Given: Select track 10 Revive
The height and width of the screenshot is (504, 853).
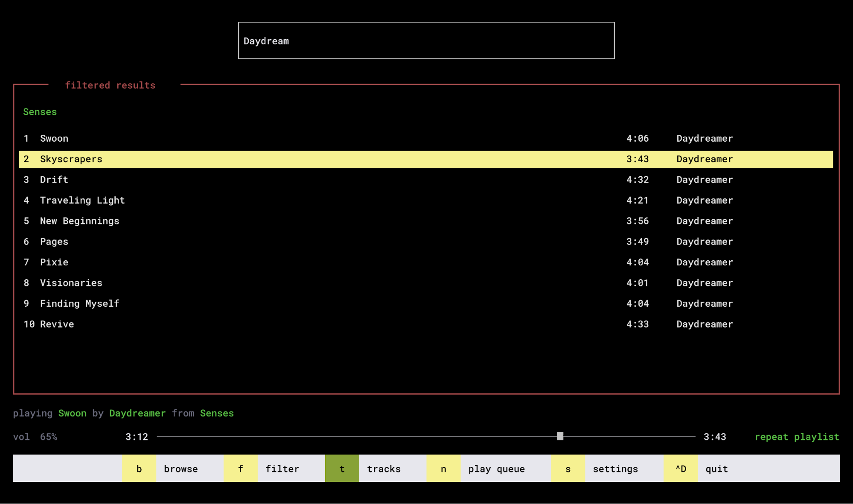Looking at the screenshot, I should [x=57, y=324].
